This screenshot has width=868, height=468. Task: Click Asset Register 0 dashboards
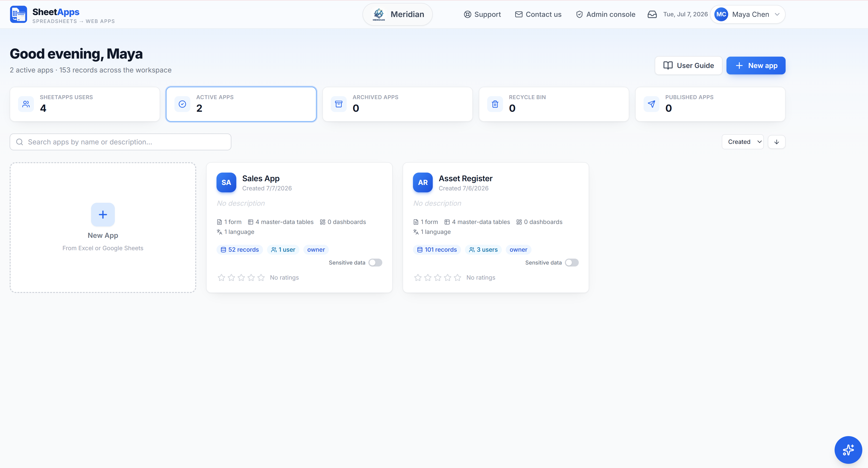click(x=539, y=222)
